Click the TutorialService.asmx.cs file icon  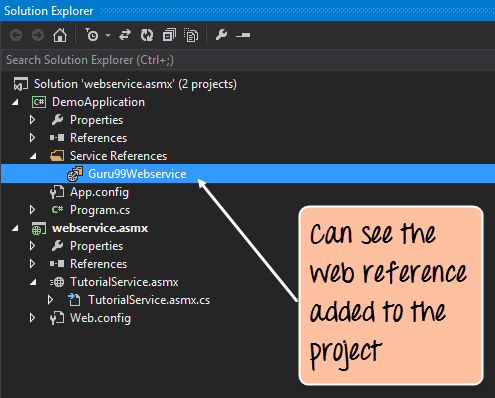tap(74, 299)
